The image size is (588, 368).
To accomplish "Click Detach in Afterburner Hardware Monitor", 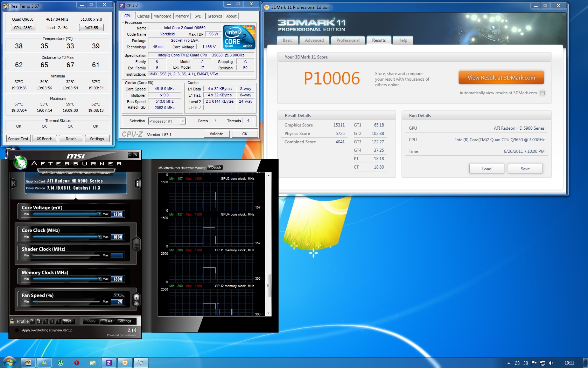I will pyautogui.click(x=215, y=168).
